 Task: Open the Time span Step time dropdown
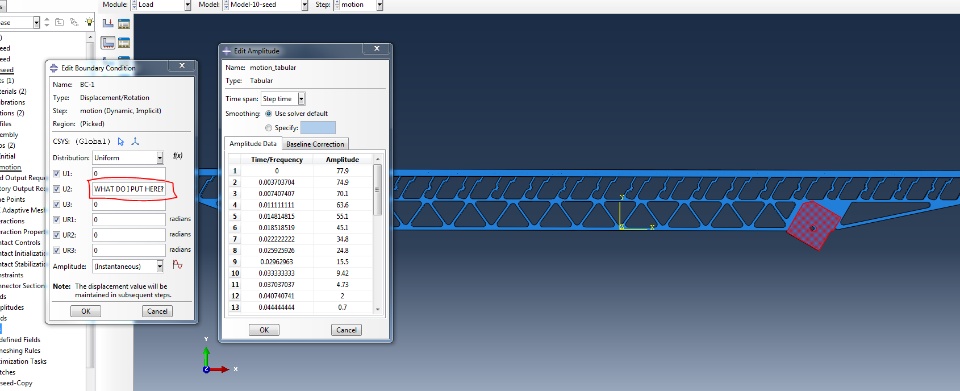283,99
